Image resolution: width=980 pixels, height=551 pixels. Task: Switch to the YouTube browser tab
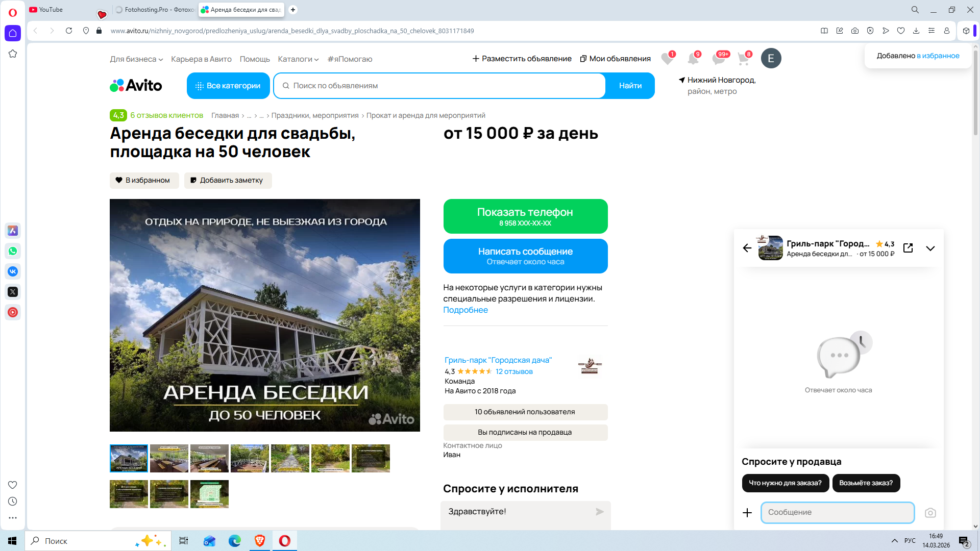(x=51, y=10)
